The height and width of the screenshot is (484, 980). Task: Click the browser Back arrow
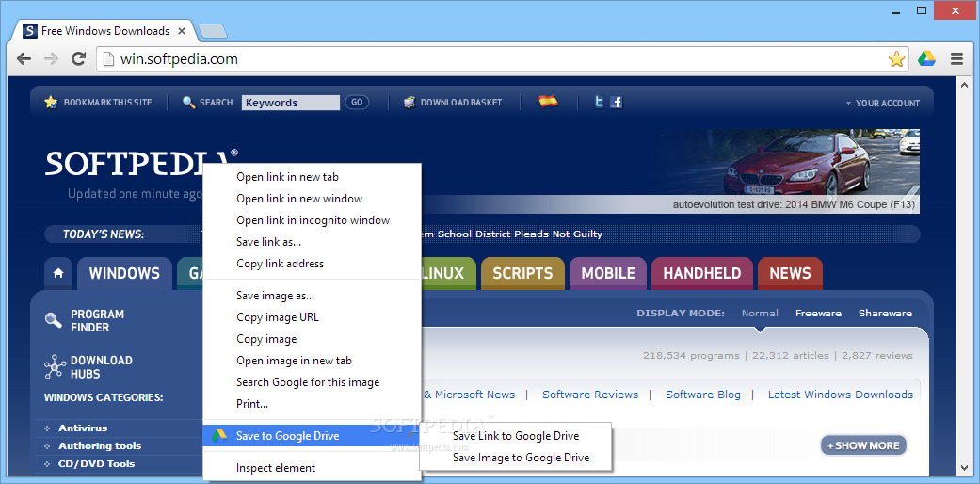point(24,59)
